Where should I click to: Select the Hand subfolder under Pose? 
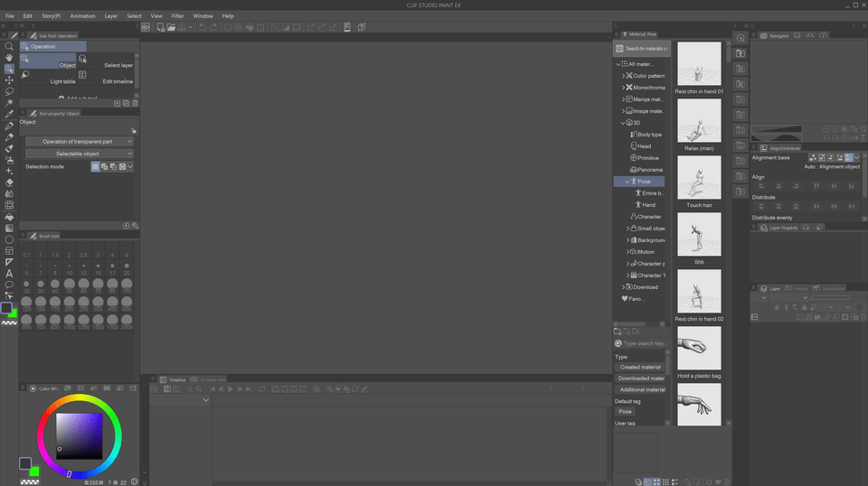tap(648, 205)
